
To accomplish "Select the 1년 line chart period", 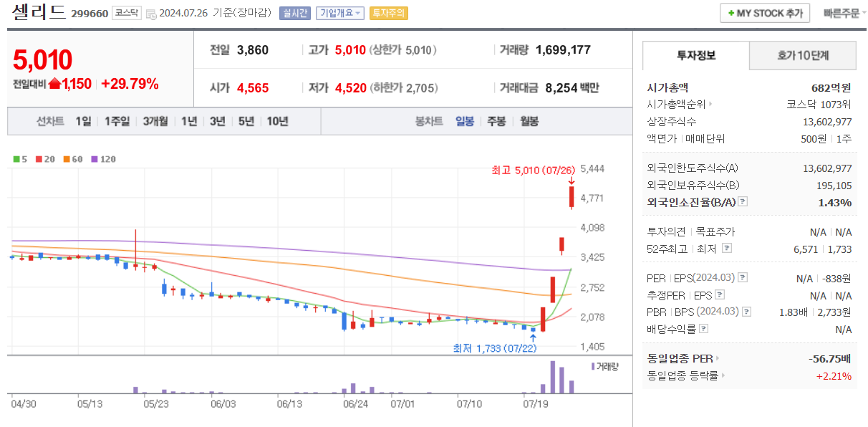I will pos(189,121).
